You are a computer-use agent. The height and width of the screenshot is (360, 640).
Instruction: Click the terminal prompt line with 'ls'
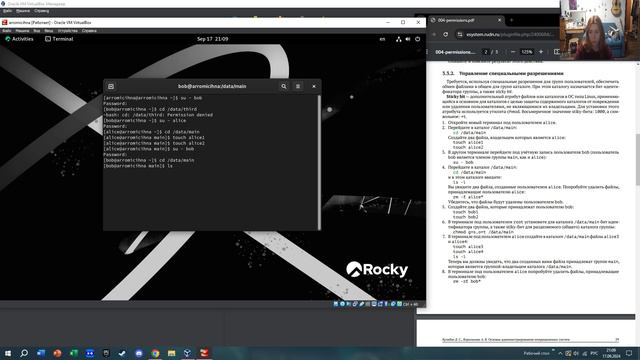click(138, 166)
